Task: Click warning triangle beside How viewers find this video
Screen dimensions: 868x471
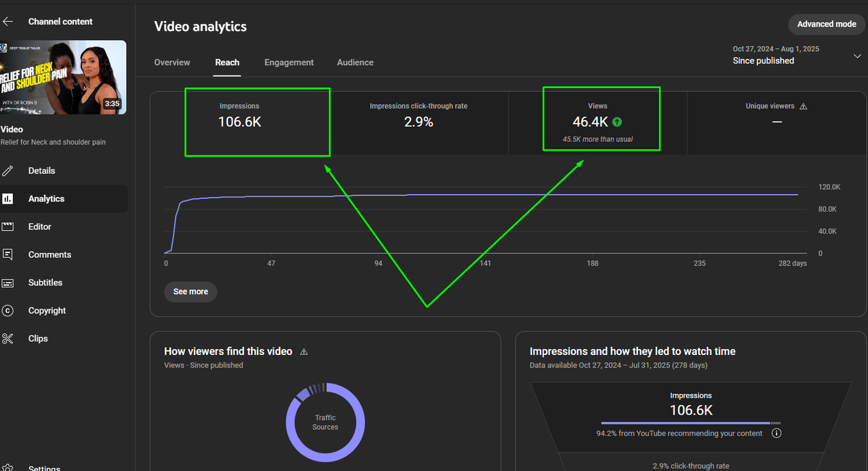Action: tap(304, 352)
